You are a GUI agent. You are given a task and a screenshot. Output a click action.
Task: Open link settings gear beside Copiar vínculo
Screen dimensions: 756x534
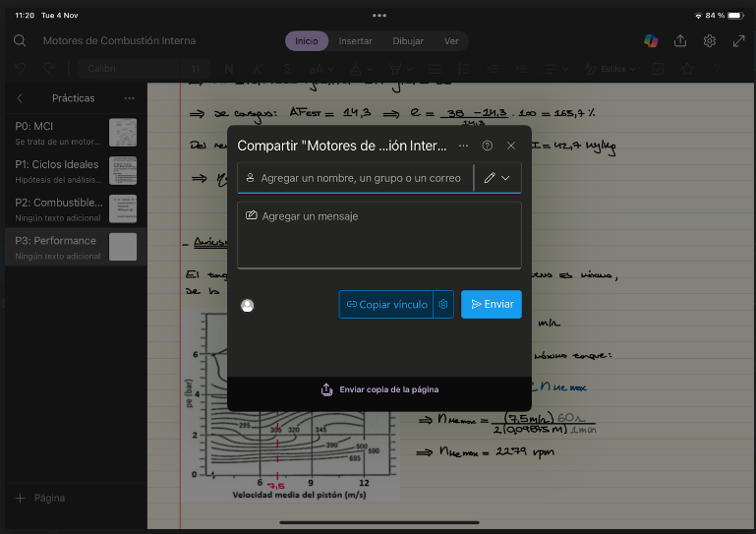click(443, 305)
